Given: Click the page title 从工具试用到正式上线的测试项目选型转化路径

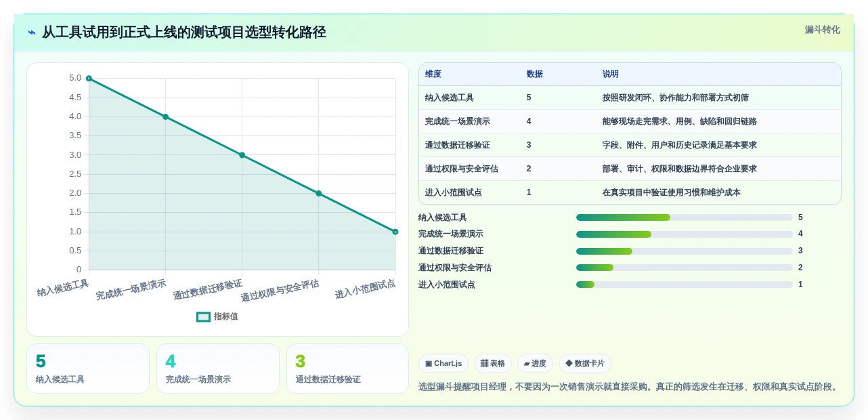Looking at the screenshot, I should tap(184, 33).
